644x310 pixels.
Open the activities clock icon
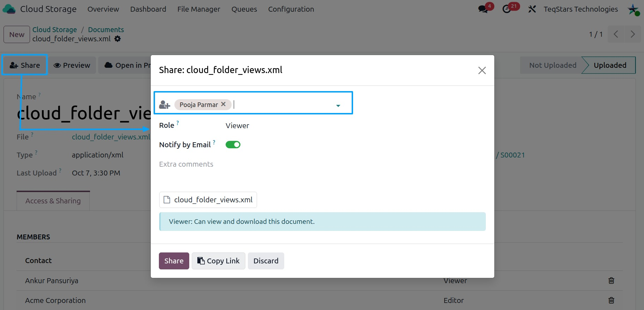(x=507, y=9)
